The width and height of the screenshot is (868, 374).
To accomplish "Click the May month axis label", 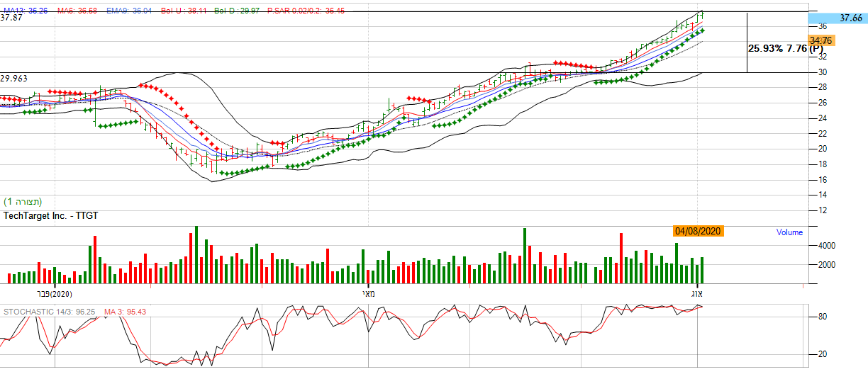I will pos(367,293).
